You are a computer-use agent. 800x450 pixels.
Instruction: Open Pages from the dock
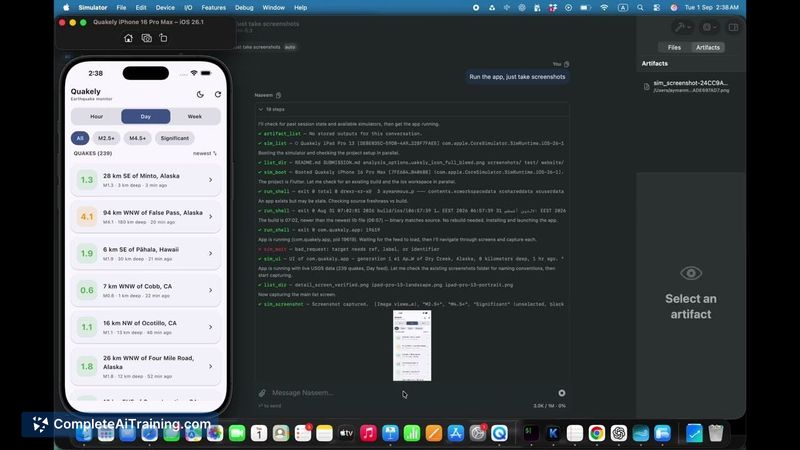(434, 433)
